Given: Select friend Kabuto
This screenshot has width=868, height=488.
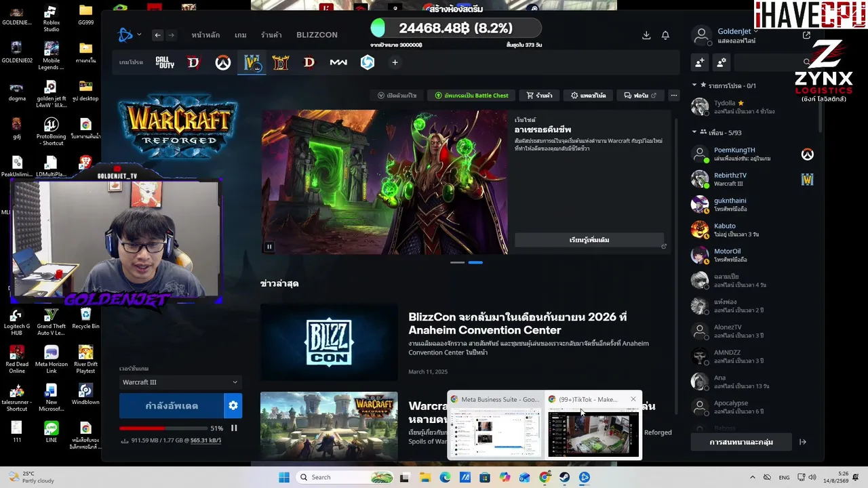Looking at the screenshot, I should [x=751, y=230].
